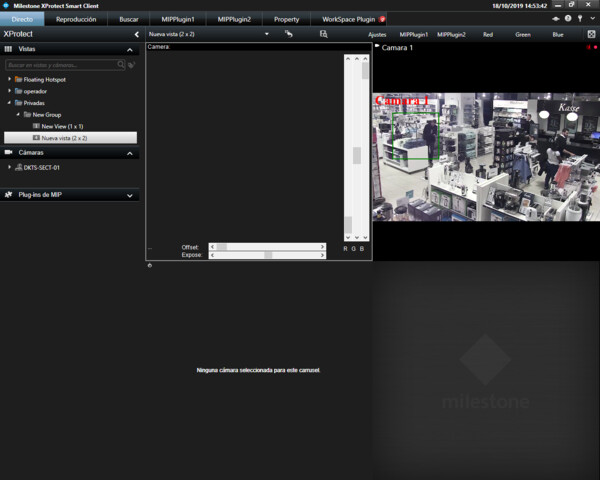Click the reload view icon beside the view selector
Image resolution: width=600 pixels, height=480 pixels.
tap(288, 34)
